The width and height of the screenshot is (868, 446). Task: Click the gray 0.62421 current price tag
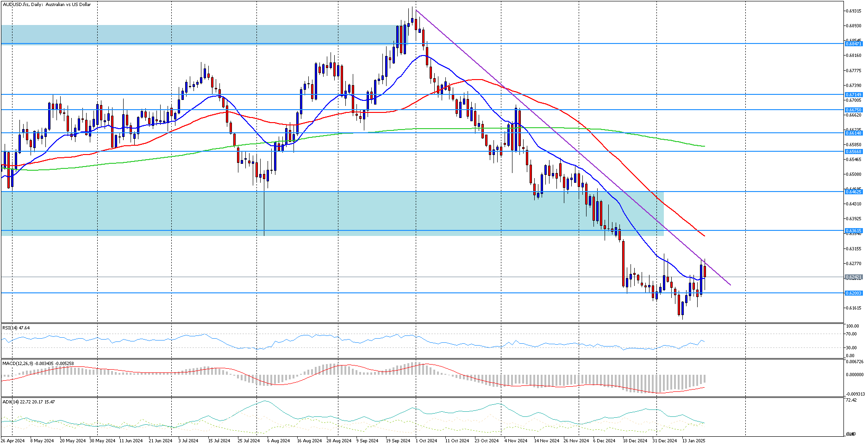[854, 277]
